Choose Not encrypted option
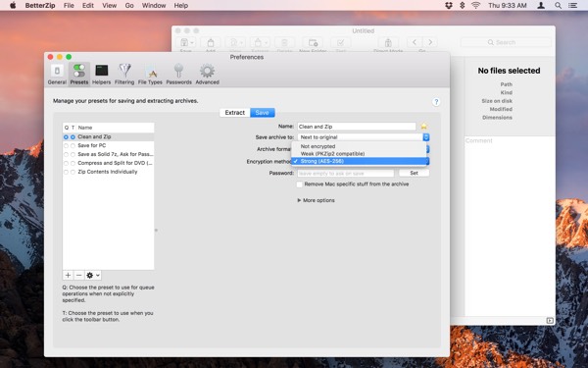Screen dimensions: 588x368 [359, 146]
